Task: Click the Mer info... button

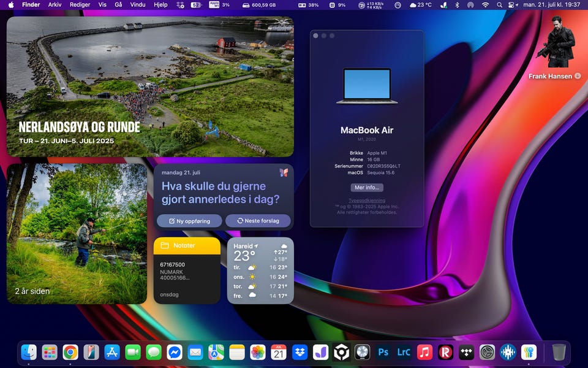Action: (x=367, y=188)
